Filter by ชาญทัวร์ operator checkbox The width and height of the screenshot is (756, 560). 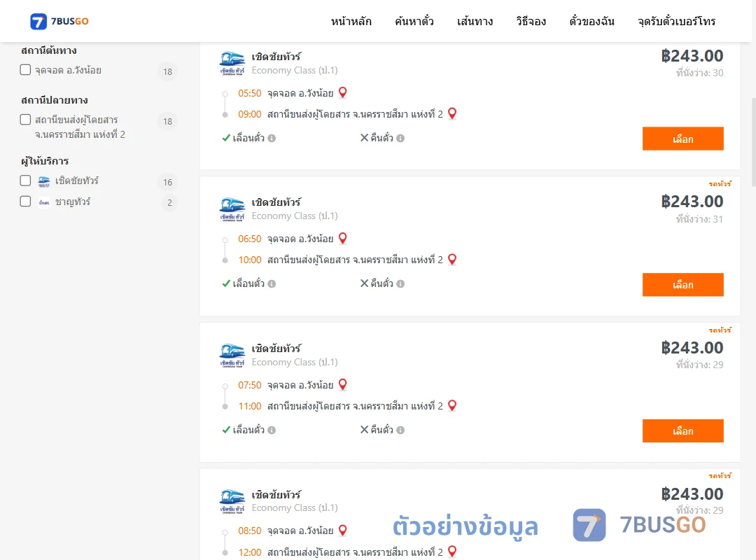point(26,201)
